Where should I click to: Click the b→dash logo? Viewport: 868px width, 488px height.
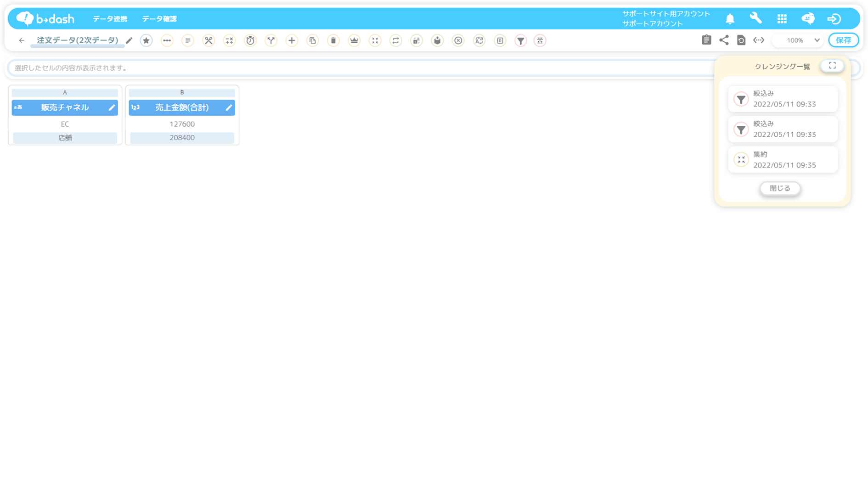[45, 18]
